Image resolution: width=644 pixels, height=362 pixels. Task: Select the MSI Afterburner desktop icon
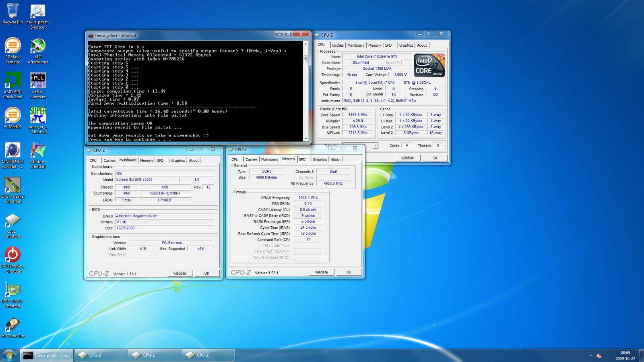point(38,51)
